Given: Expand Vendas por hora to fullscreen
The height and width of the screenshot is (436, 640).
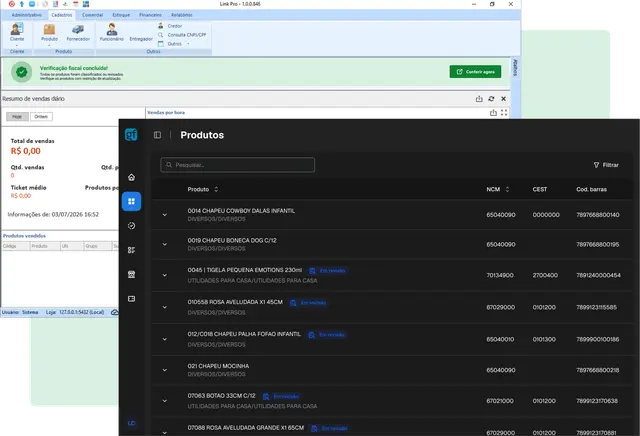Looking at the screenshot, I should 504,113.
